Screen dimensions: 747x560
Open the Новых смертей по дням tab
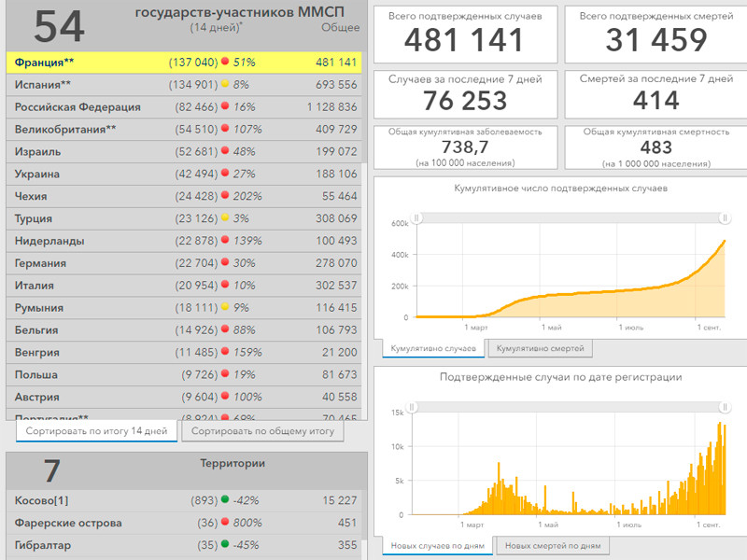[552, 545]
